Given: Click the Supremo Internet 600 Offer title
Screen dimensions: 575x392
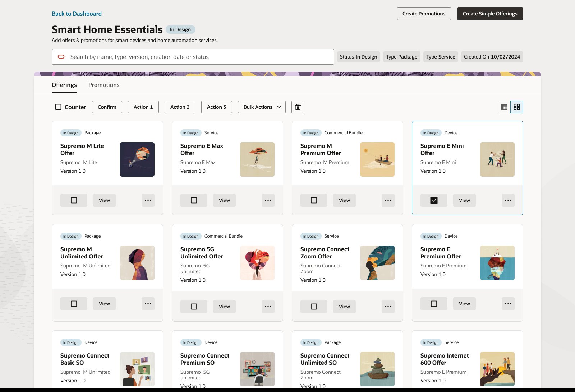Looking at the screenshot, I should click(x=445, y=359).
